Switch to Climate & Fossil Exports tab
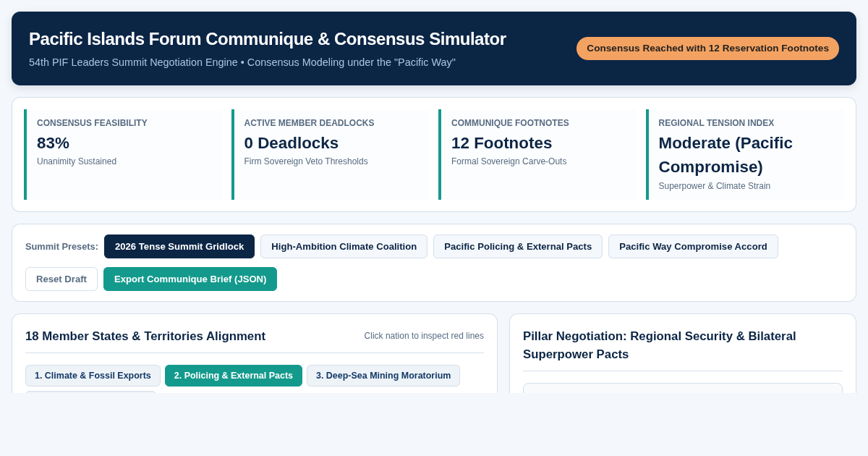 click(93, 376)
